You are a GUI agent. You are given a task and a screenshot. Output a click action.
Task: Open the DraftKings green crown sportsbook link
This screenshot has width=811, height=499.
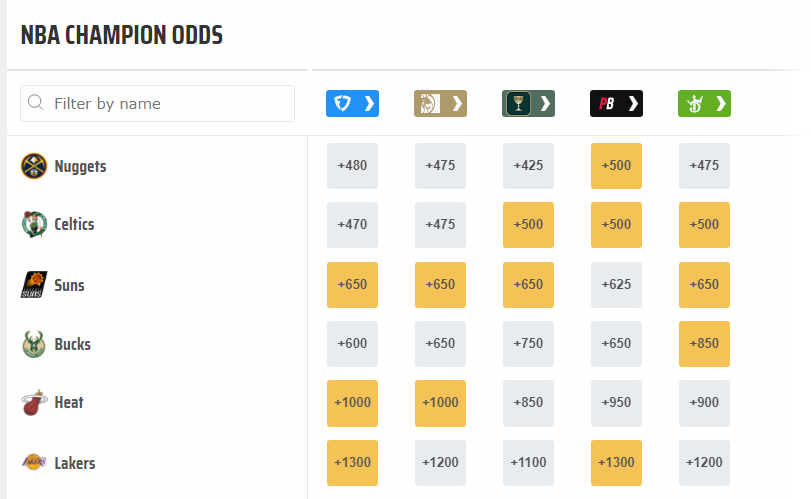click(x=704, y=103)
